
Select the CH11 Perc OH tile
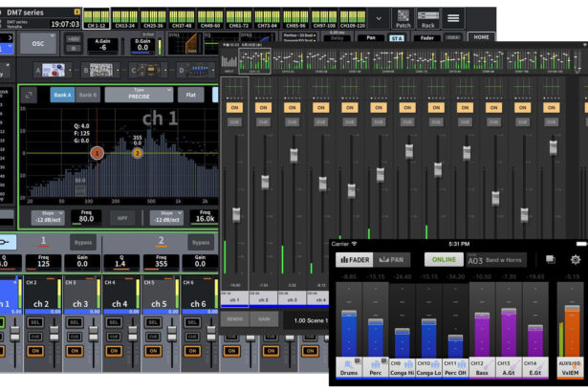point(455,367)
